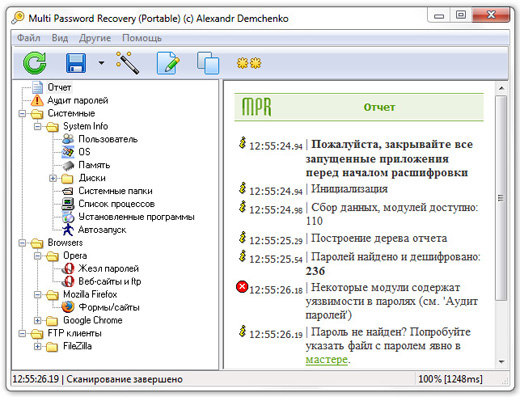Screen dimensions: 520x397
Task: Click the OS Windows flag icon
Action: [x=68, y=152]
